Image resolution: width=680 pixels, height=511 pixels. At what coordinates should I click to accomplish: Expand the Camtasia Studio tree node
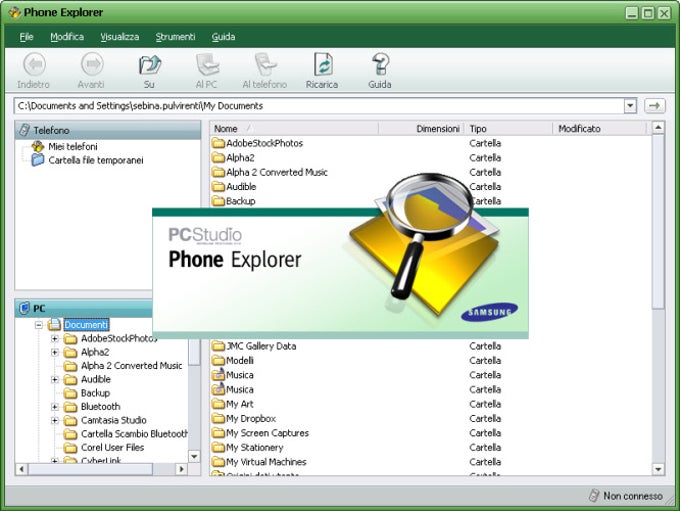pos(55,420)
